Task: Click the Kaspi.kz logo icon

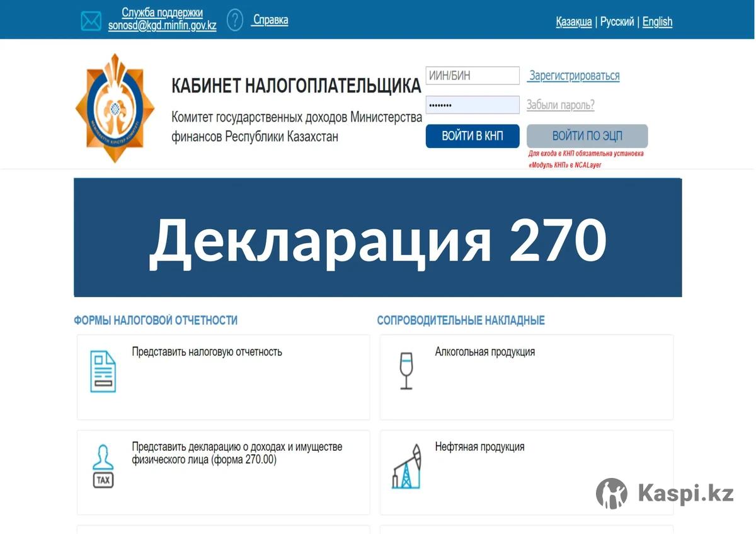Action: click(611, 494)
